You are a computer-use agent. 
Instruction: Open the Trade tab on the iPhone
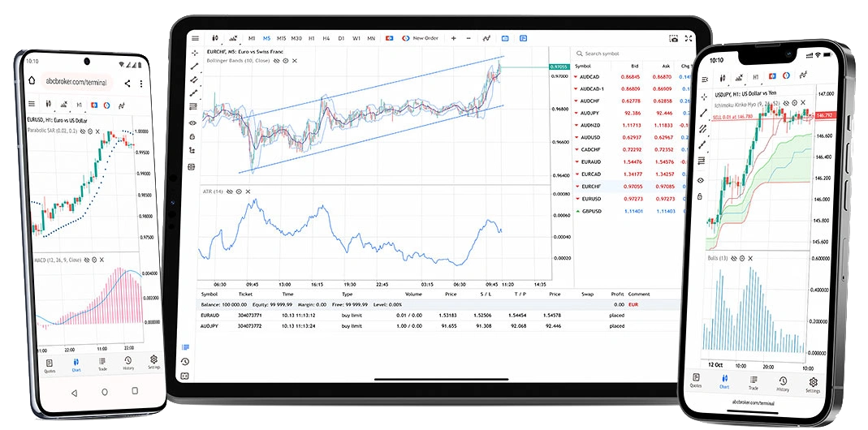click(753, 381)
